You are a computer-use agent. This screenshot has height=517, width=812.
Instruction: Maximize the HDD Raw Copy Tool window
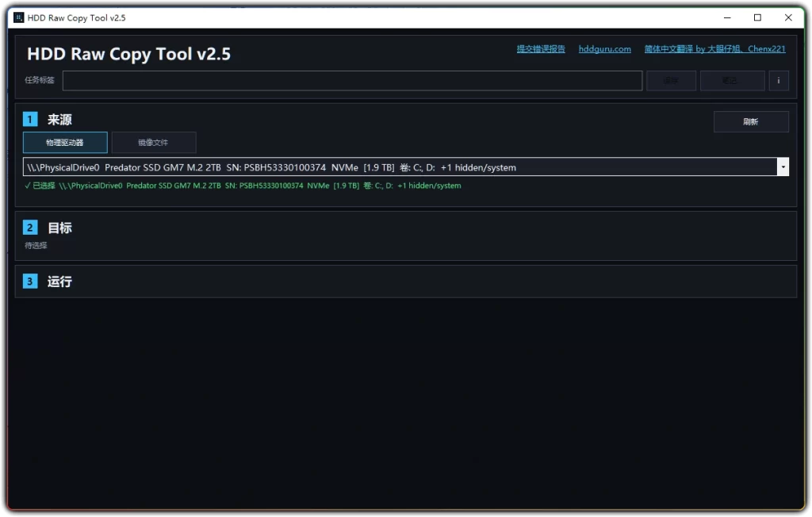[x=757, y=17]
